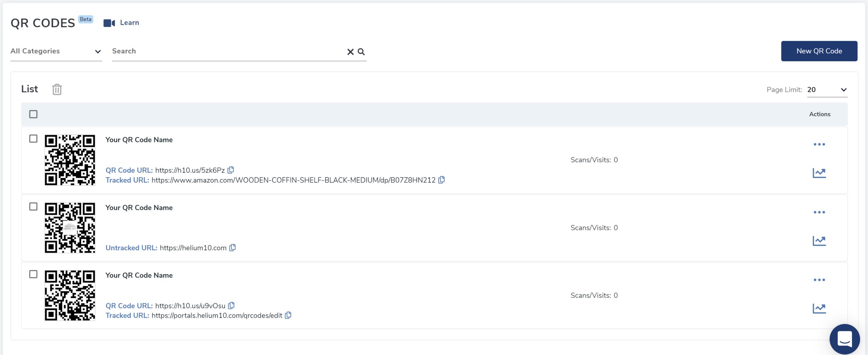
Task: Open the analytics chart for the last QR code
Action: 820,308
